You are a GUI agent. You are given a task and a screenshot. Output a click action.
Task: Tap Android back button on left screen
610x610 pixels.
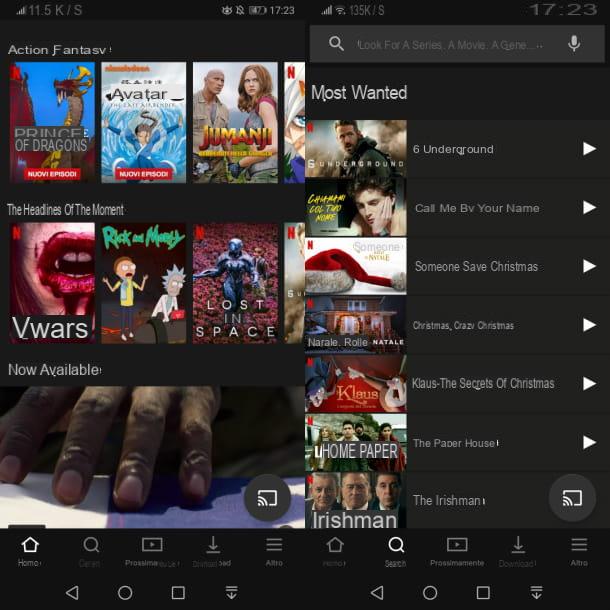coord(72,592)
